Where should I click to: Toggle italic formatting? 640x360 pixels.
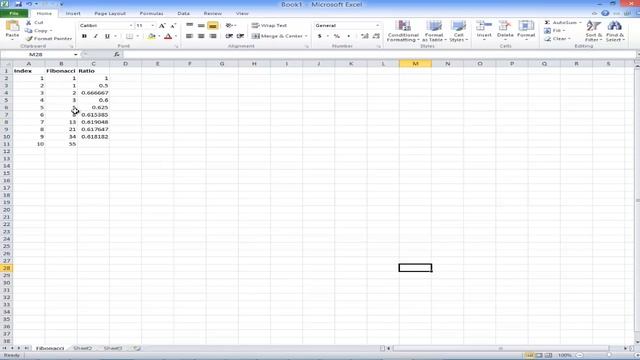pyautogui.click(x=96, y=36)
